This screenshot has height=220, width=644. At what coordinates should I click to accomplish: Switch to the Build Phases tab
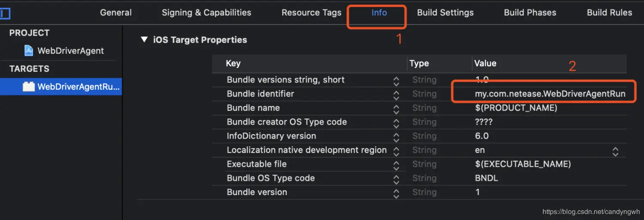530,13
